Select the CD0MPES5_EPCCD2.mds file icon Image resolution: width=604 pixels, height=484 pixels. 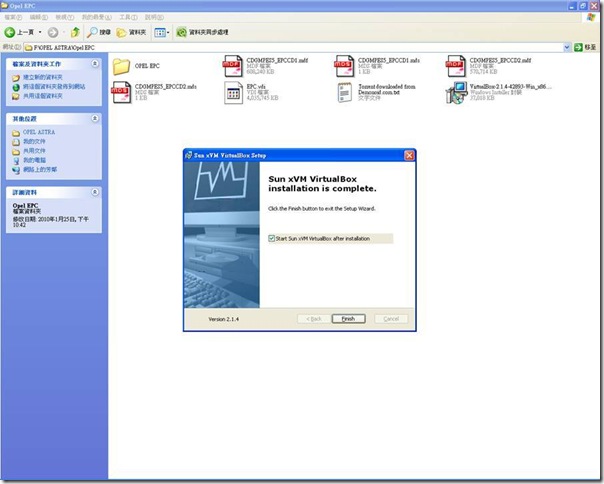(121, 92)
